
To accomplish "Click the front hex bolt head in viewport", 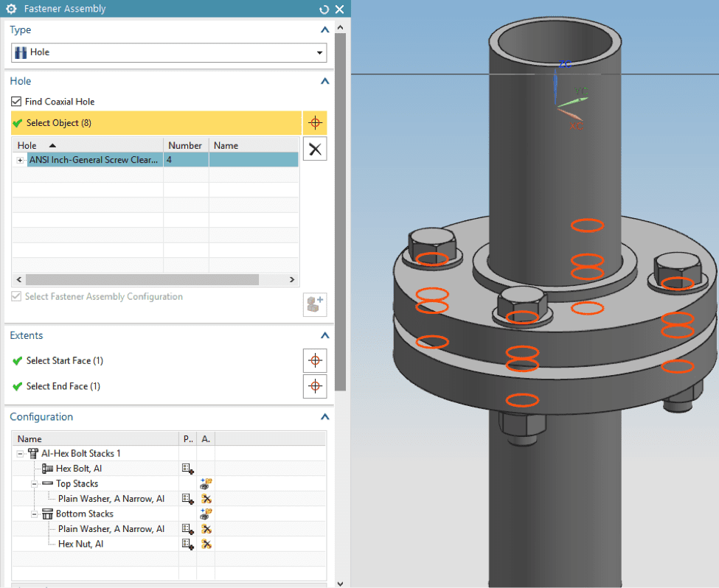I will pos(522,303).
